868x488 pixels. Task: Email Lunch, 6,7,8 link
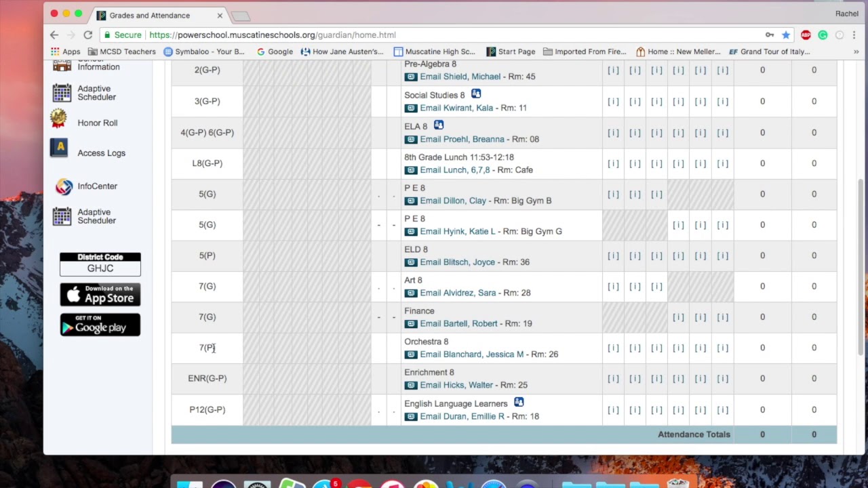454,170
